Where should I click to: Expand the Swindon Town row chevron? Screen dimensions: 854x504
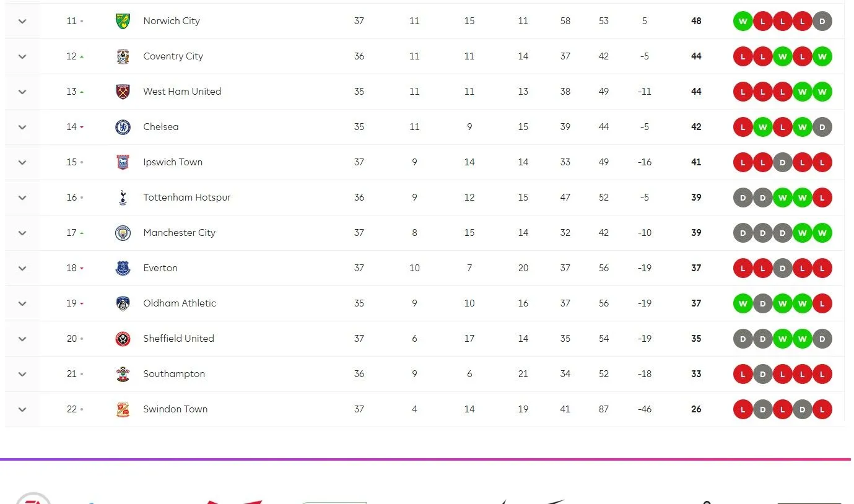(x=22, y=409)
